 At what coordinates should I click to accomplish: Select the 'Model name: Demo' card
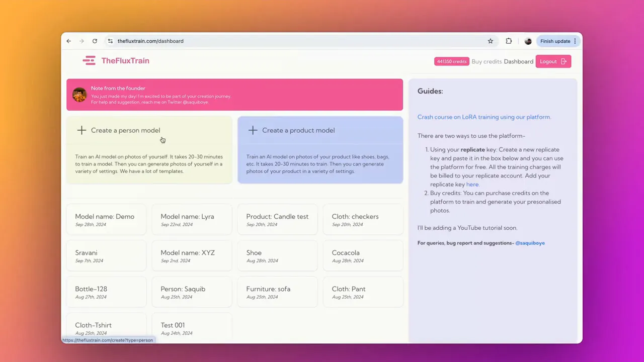(x=106, y=219)
